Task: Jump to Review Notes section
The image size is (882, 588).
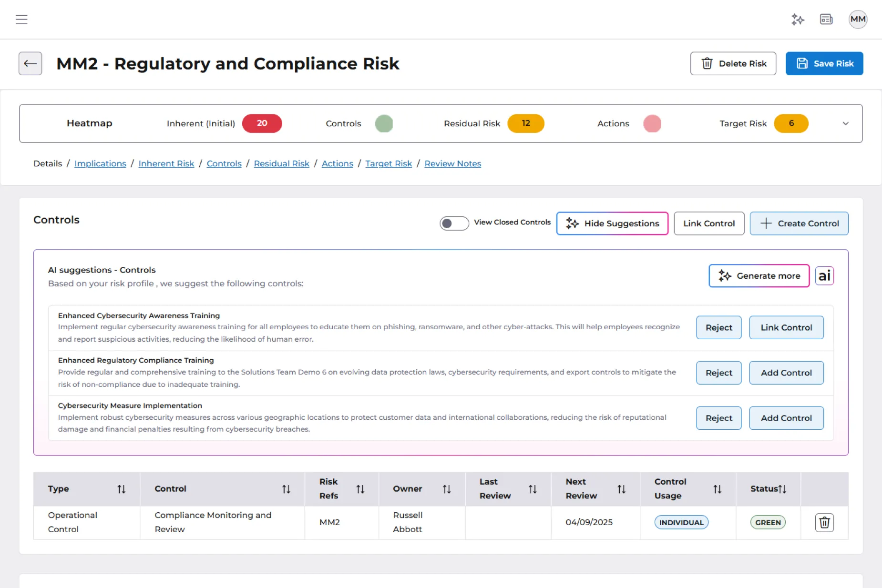Action: [452, 163]
